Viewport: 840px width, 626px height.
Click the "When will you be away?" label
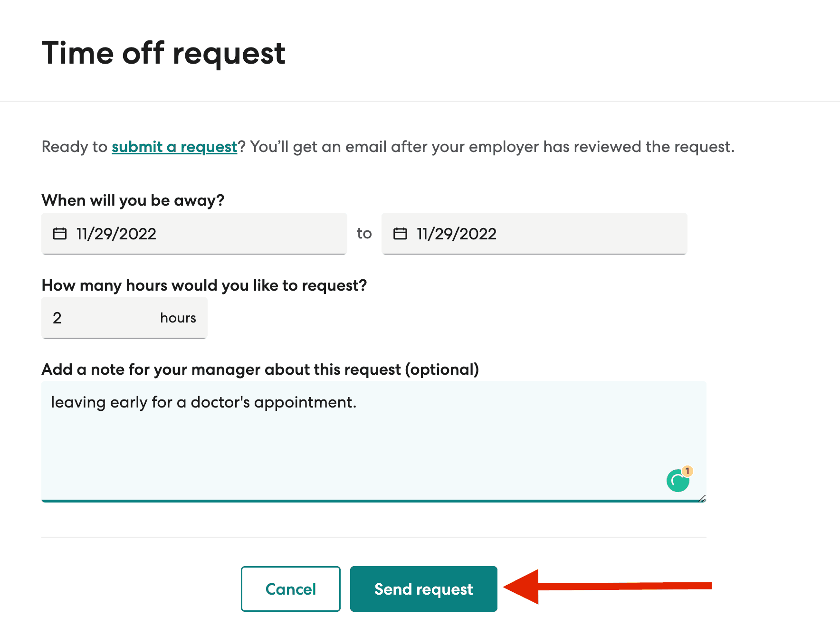pyautogui.click(x=133, y=200)
